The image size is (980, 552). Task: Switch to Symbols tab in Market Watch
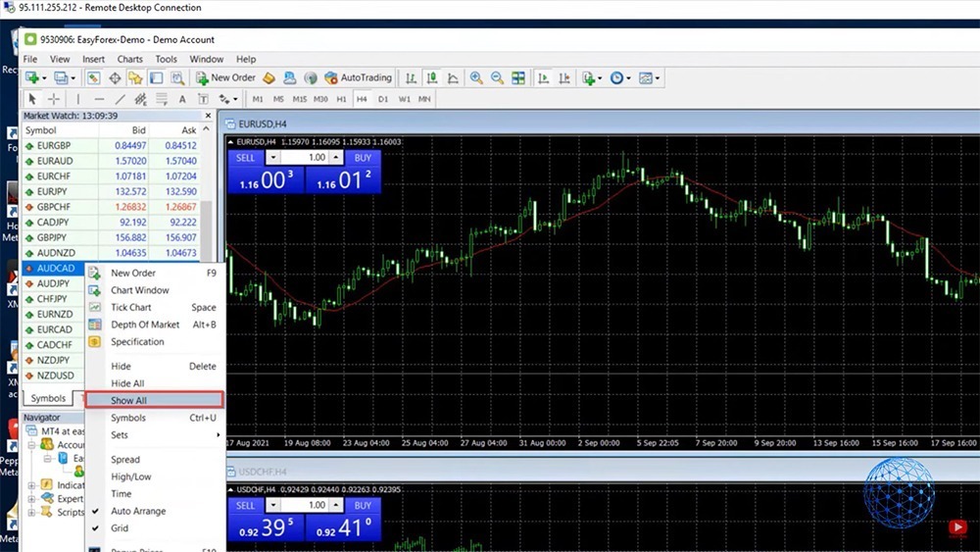click(48, 398)
